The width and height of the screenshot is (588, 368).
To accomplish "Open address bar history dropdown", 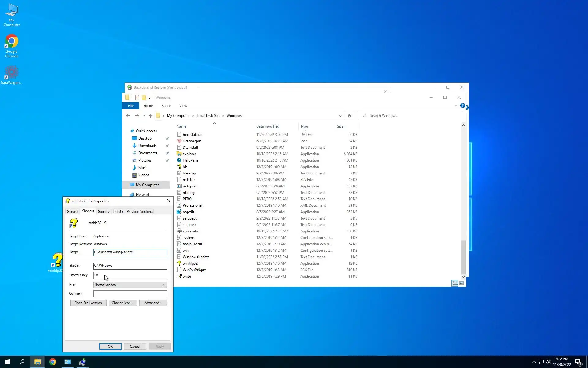I will [340, 116].
